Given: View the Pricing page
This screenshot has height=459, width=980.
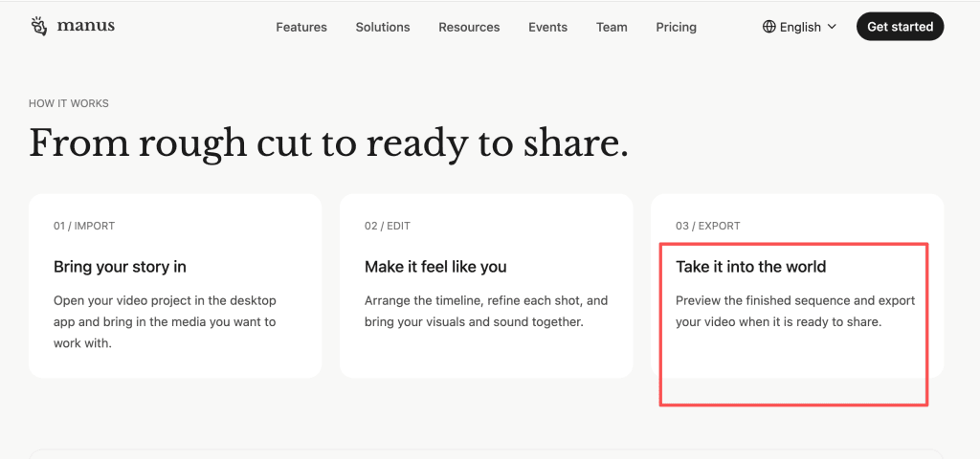Looking at the screenshot, I should [x=676, y=27].
